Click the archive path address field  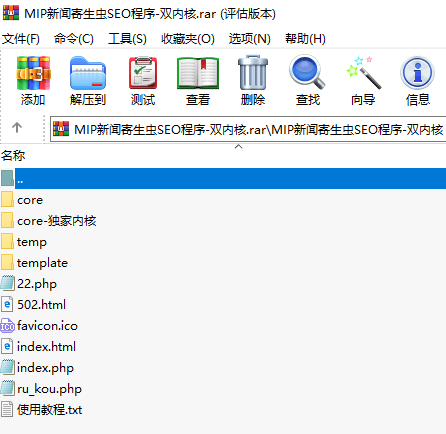pyautogui.click(x=248, y=129)
